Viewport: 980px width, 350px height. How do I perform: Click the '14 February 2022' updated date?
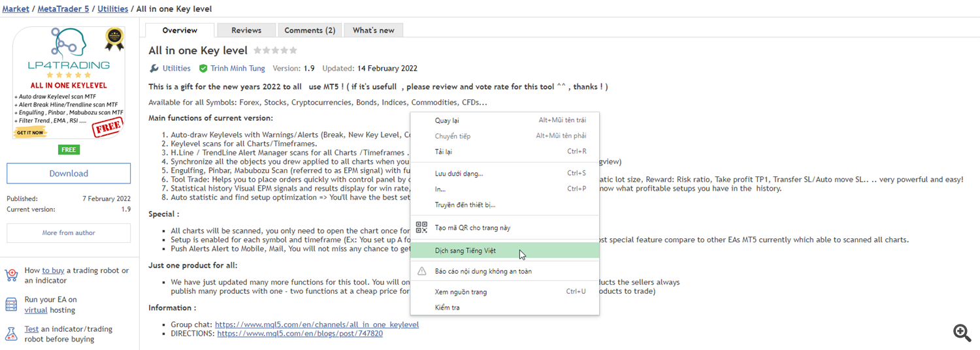coord(387,69)
